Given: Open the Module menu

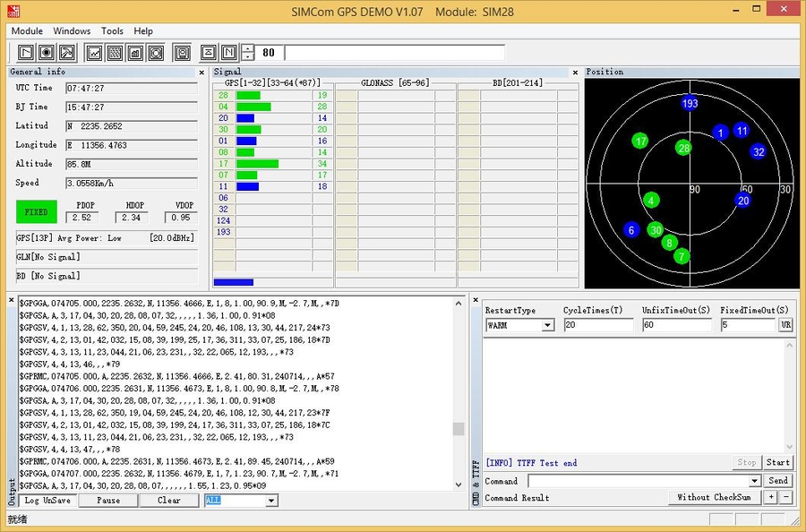Looking at the screenshot, I should point(27,31).
